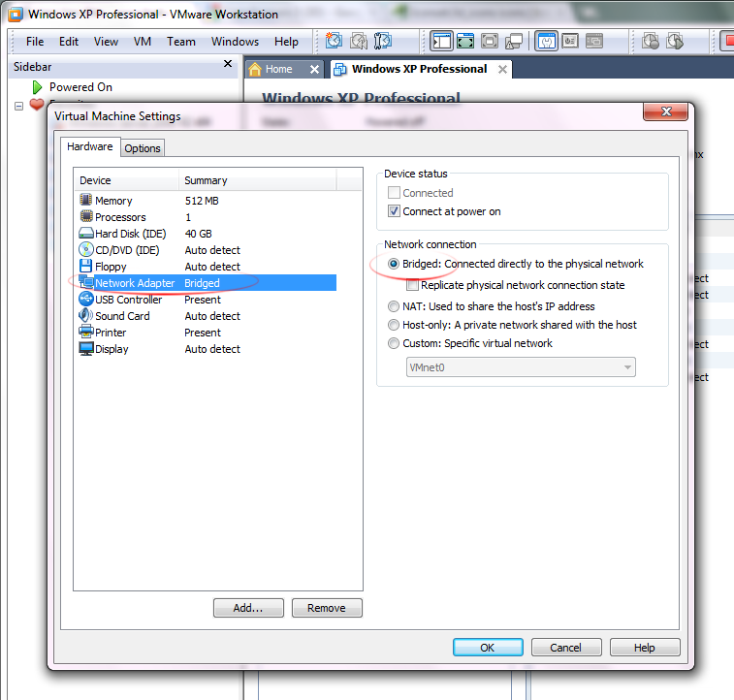
Task: Select the Sound Card device
Action: (205, 316)
